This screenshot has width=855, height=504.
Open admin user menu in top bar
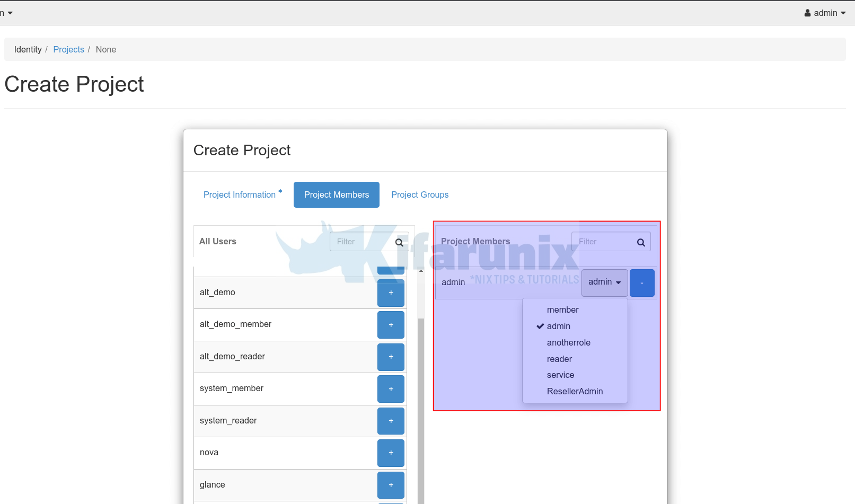(825, 13)
